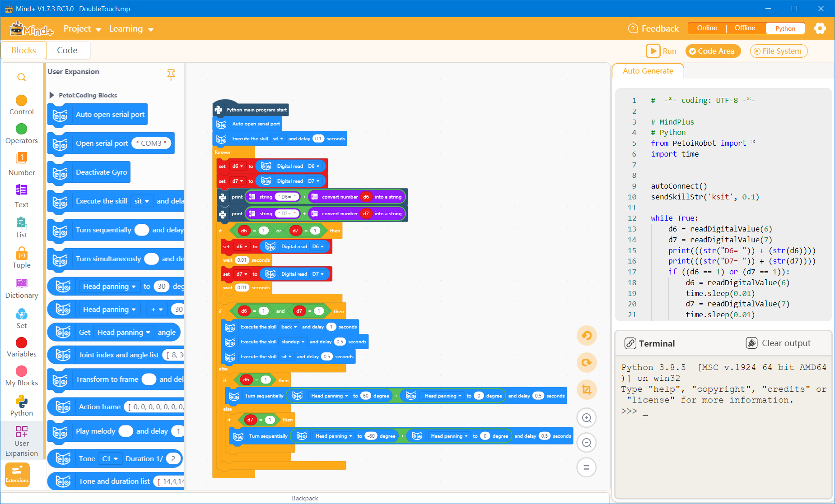The height and width of the screenshot is (504, 835).
Task: Pin the User Expansion palette
Action: [171, 74]
